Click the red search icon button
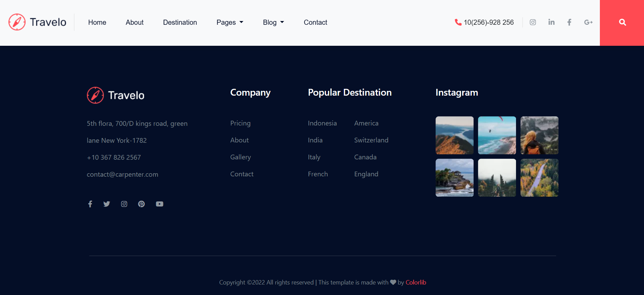The image size is (644, 295). coord(622,22)
